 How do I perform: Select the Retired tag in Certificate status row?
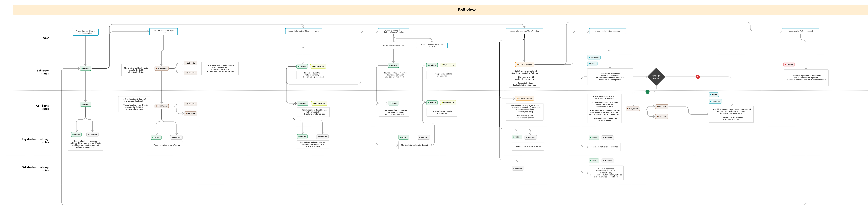point(714,95)
